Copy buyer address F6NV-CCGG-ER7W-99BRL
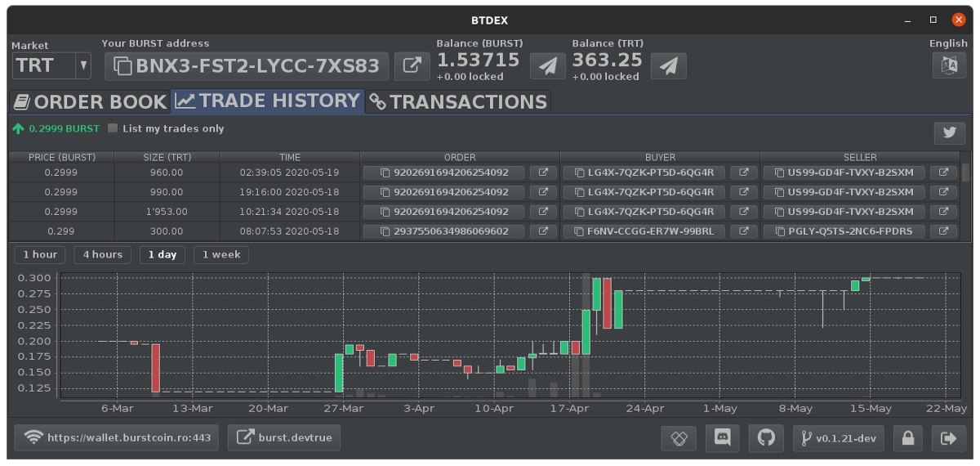980x466 pixels. [644, 231]
